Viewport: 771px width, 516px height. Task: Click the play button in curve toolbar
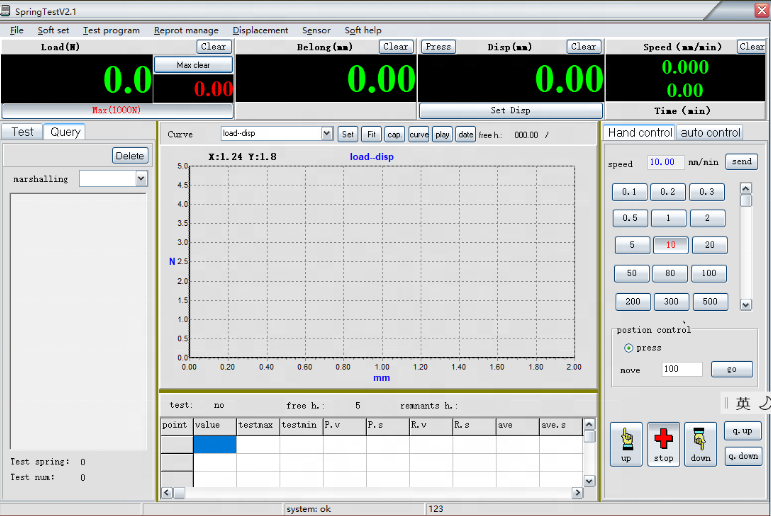(x=442, y=134)
